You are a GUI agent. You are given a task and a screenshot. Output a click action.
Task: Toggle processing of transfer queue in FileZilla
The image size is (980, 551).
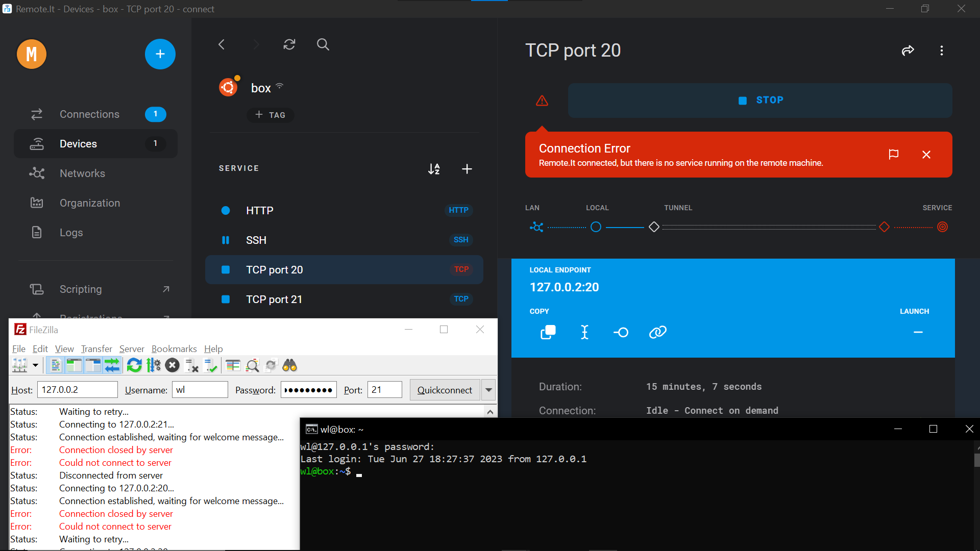point(154,365)
